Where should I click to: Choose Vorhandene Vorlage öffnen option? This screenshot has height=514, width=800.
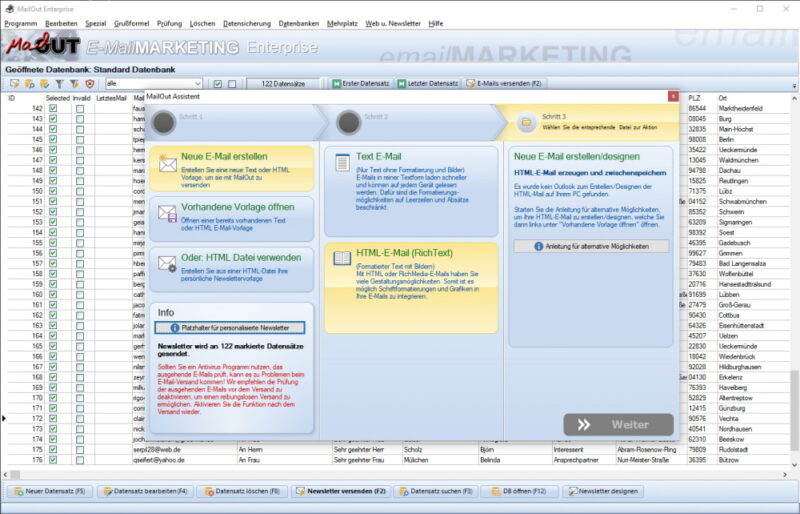[232, 218]
